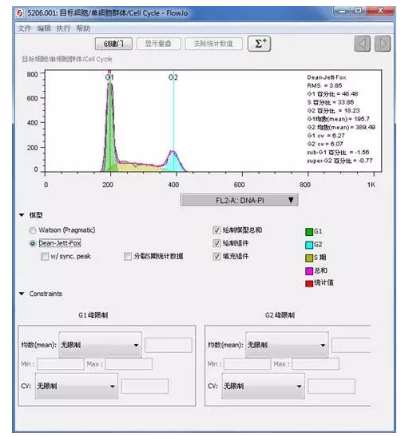
Task: Toggle the 绘制组件 checkbox
Action: [x=217, y=243]
